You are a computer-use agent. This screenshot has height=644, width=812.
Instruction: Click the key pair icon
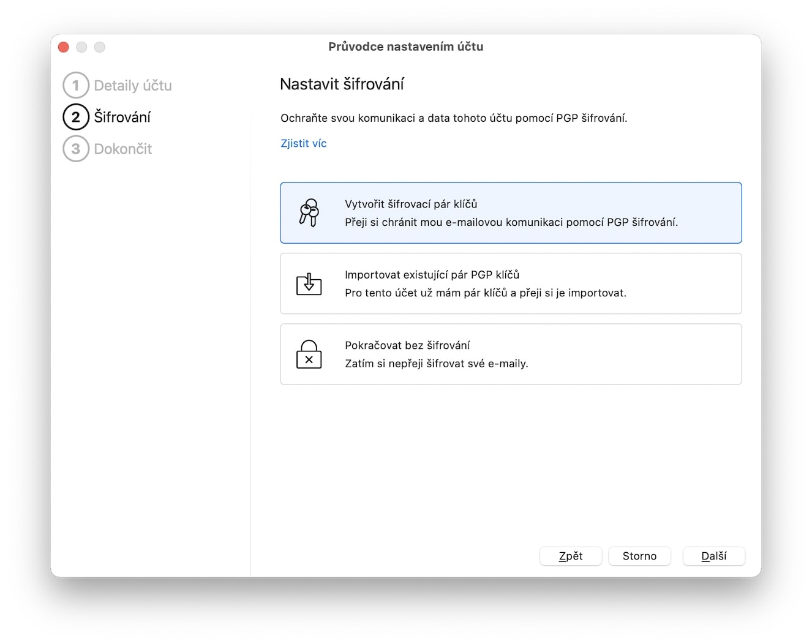click(309, 213)
